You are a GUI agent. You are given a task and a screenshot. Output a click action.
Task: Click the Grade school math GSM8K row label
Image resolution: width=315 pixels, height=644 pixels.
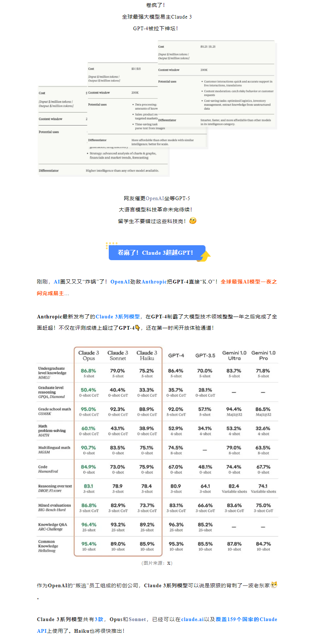[55, 412]
